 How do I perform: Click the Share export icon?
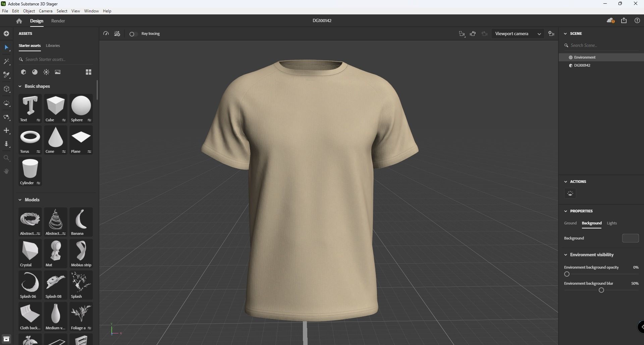tap(624, 21)
